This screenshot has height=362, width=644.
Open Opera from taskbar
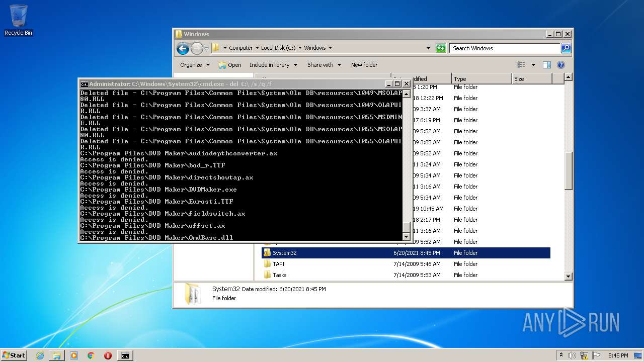[x=108, y=355]
